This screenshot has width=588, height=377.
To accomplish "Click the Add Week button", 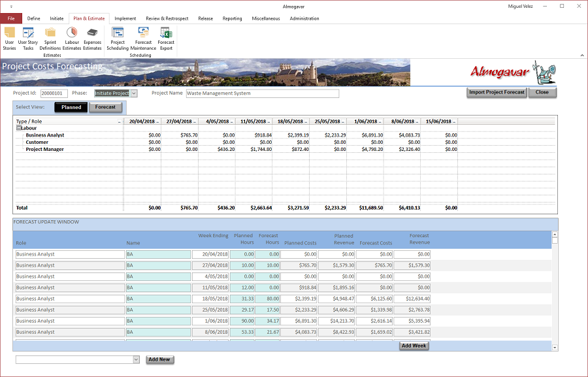I will (414, 346).
